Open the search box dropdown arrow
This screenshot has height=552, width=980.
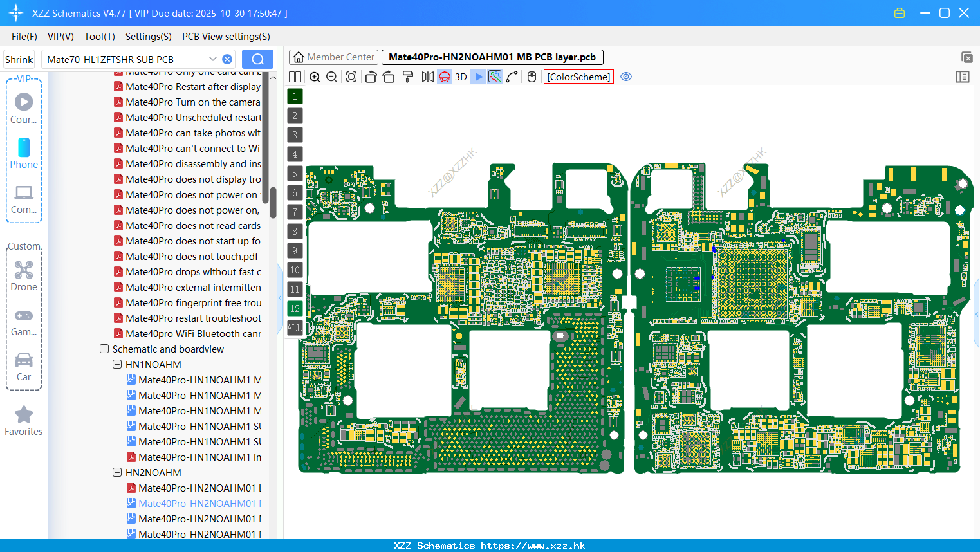(212, 59)
